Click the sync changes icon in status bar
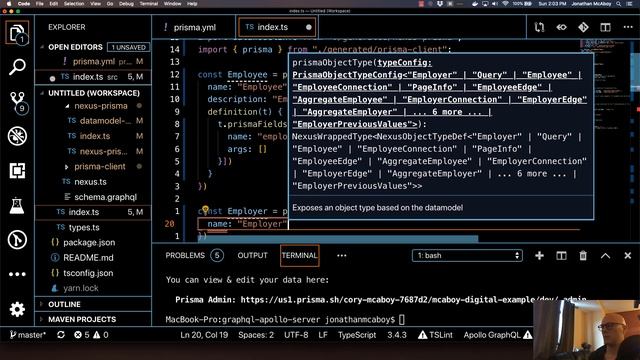 coord(61,335)
